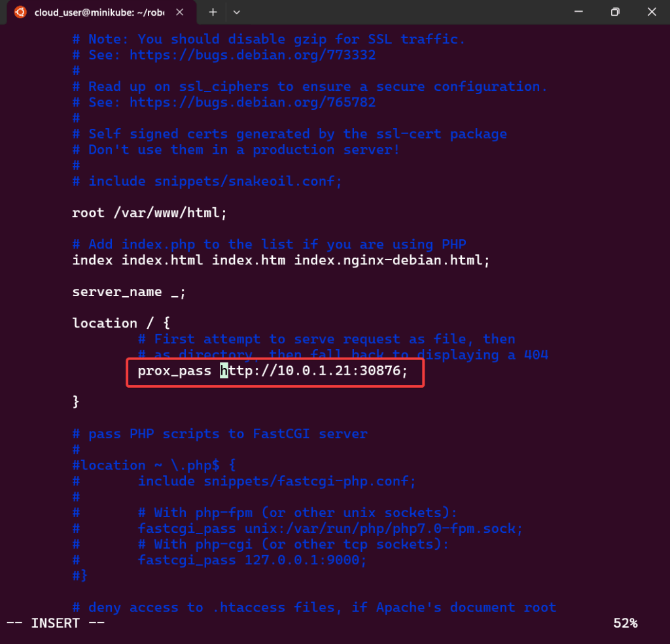The width and height of the screenshot is (670, 644).
Task: Click the closing brace of location block
Action: 76,401
